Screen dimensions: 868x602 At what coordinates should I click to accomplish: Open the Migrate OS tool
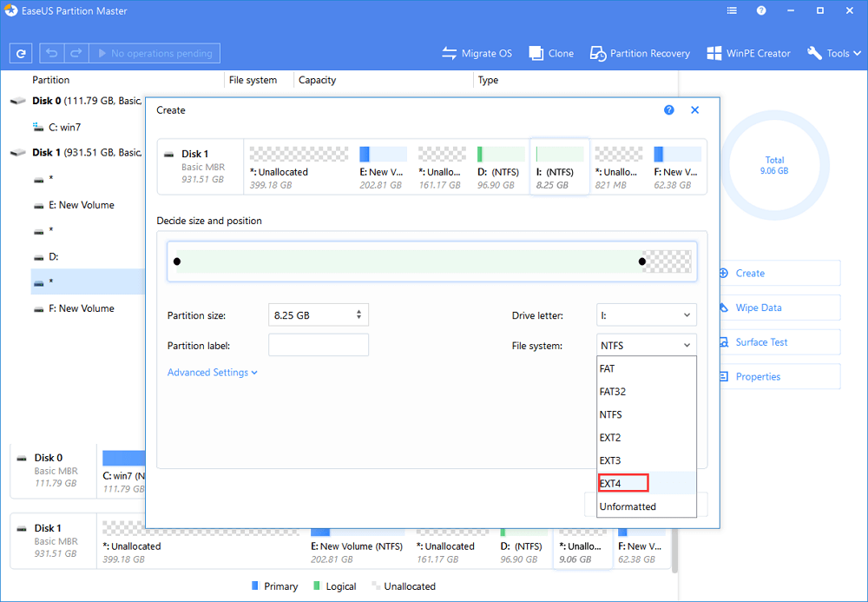coord(477,54)
